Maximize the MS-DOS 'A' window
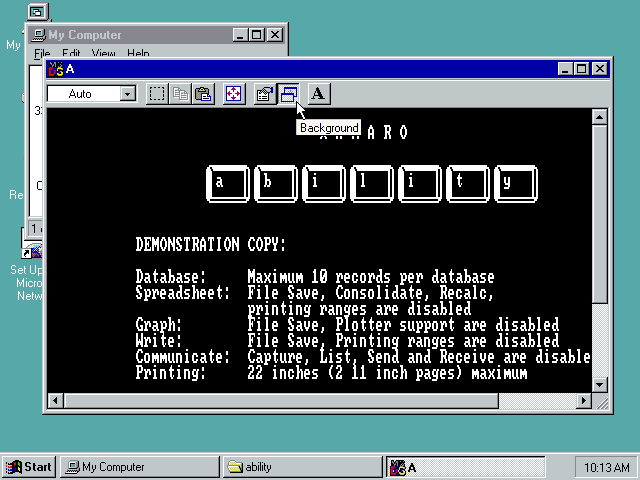 point(582,69)
